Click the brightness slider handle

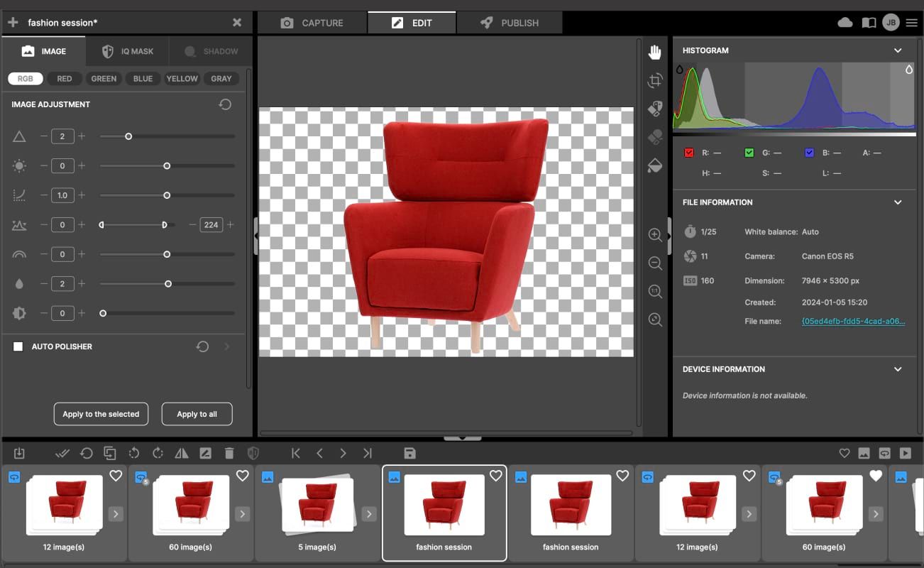[x=167, y=165]
